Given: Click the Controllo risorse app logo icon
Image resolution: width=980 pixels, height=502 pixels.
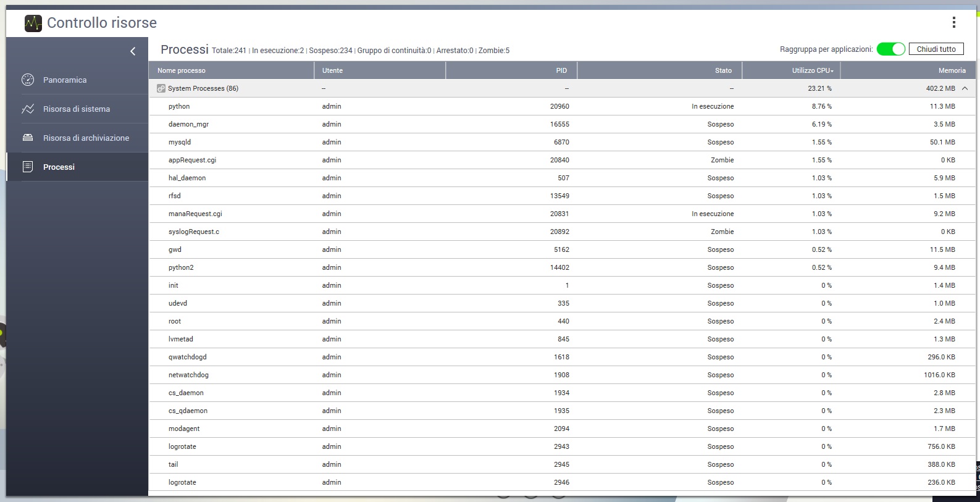Looking at the screenshot, I should [33, 23].
